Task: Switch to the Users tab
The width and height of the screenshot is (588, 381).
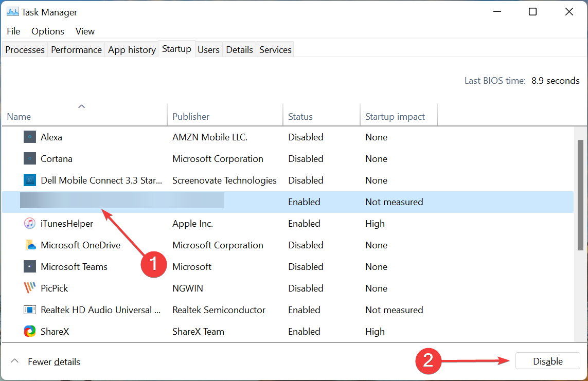Action: (208, 50)
